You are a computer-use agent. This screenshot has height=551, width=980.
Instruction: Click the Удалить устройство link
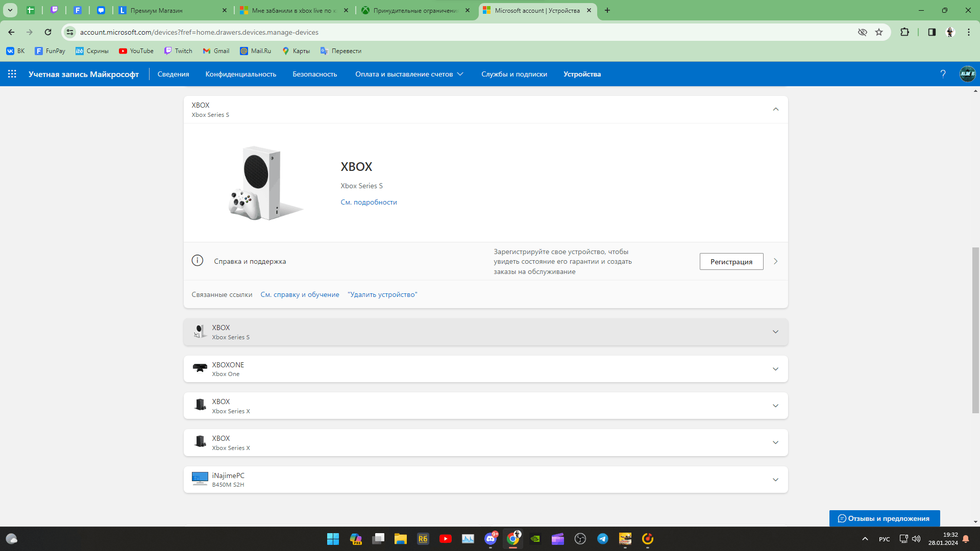tap(382, 294)
